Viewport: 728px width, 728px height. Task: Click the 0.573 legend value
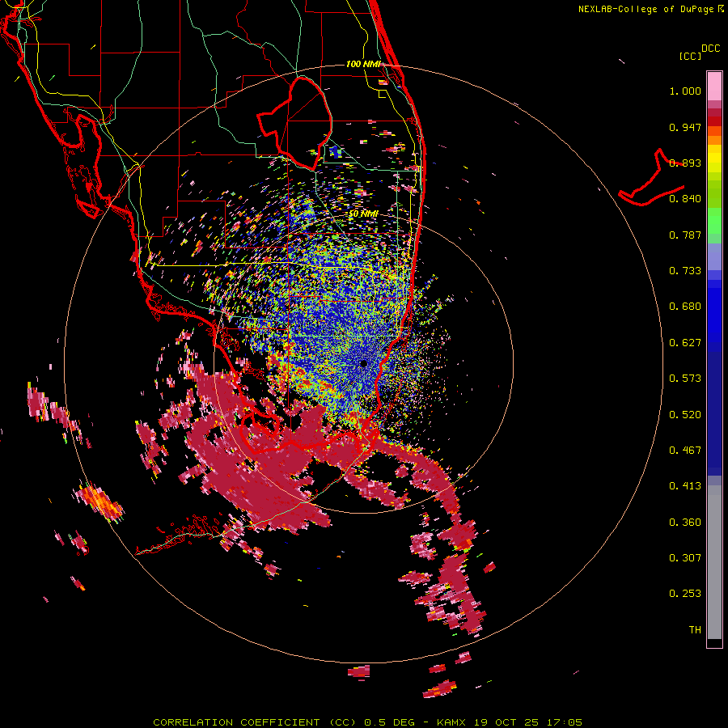click(685, 379)
